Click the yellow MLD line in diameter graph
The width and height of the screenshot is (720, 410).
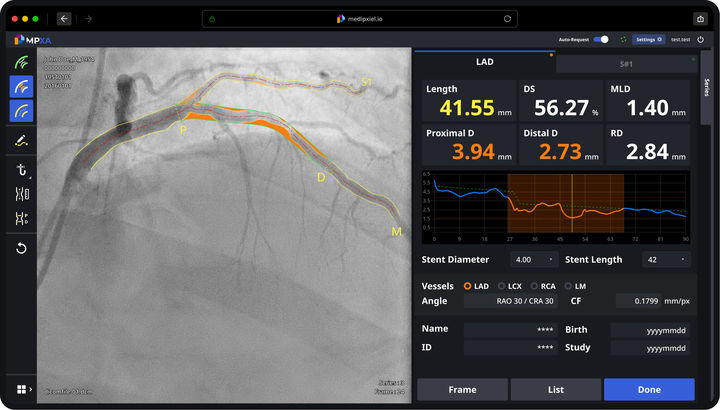click(x=572, y=203)
